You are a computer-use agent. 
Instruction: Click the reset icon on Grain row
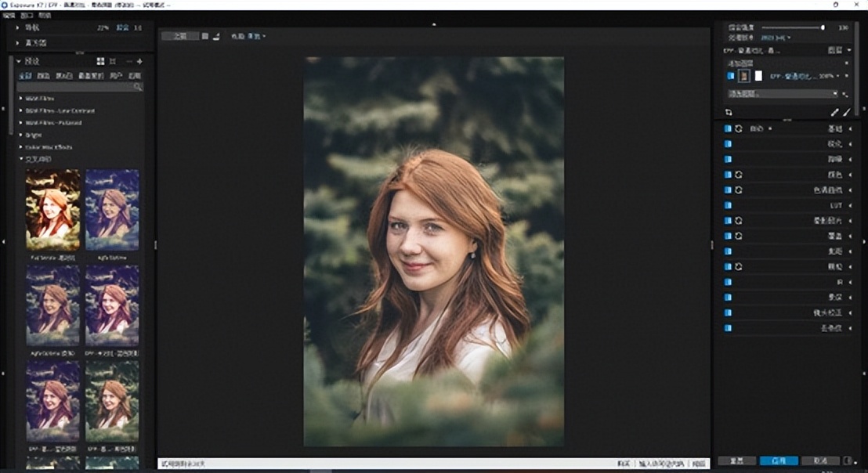click(x=739, y=266)
